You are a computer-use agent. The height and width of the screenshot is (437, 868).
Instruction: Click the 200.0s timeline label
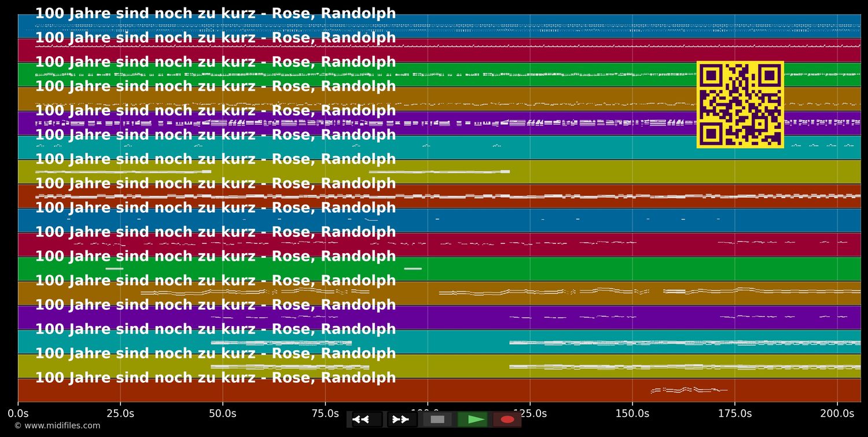coord(837,413)
